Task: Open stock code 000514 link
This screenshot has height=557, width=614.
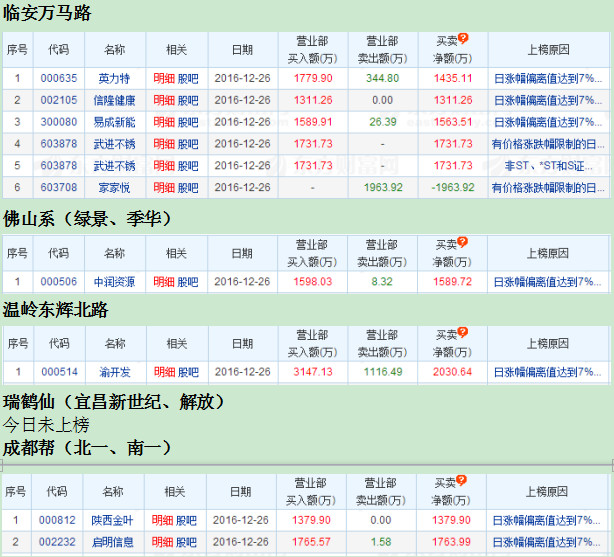Action: (x=60, y=372)
